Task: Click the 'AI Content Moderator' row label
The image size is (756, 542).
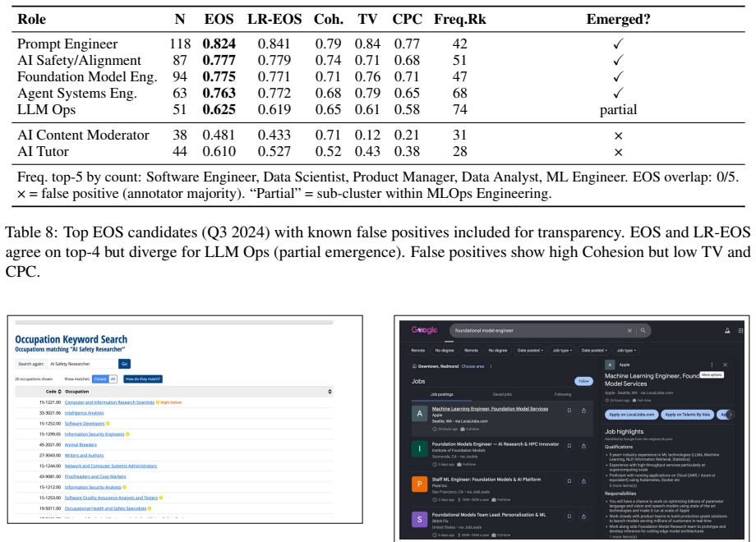Action: point(84,135)
